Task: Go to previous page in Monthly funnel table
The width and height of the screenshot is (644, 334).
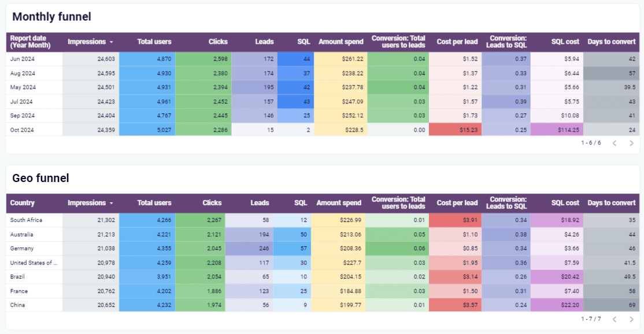Action: tap(615, 143)
